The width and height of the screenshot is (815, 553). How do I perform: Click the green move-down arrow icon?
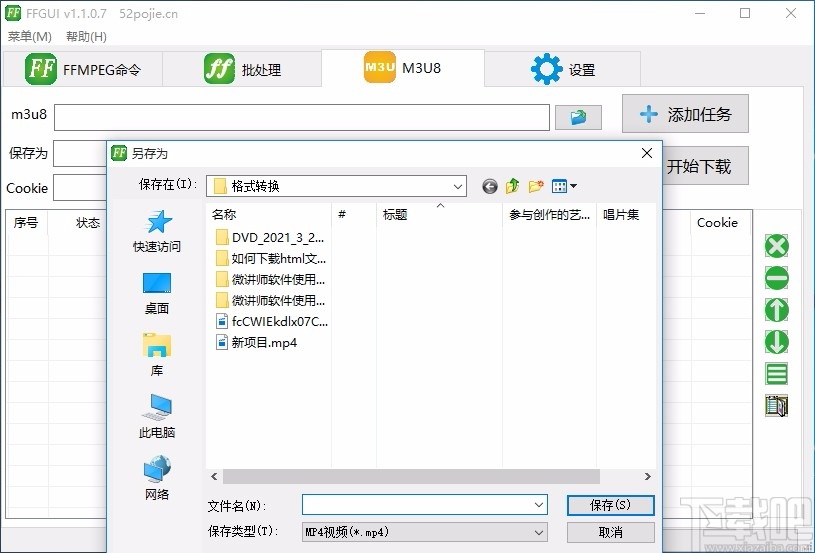tap(777, 342)
